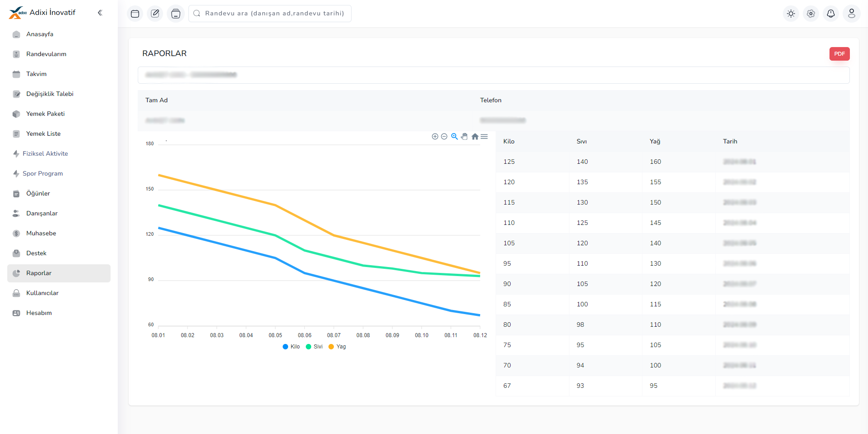The image size is (868, 434).
Task: Open Spor Program in the sidebar
Action: [59, 174]
